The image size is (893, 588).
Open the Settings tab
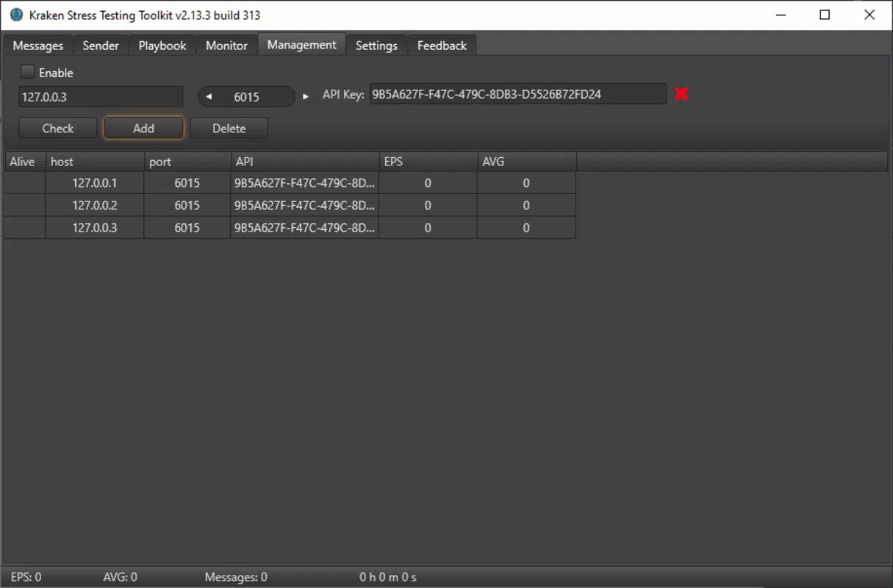[376, 46]
